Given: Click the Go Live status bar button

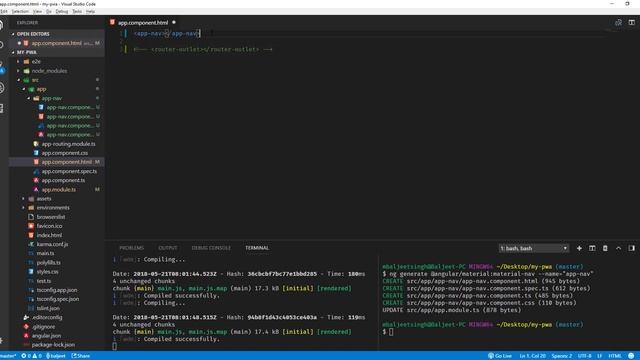Looking at the screenshot, I should pyautogui.click(x=500, y=356).
